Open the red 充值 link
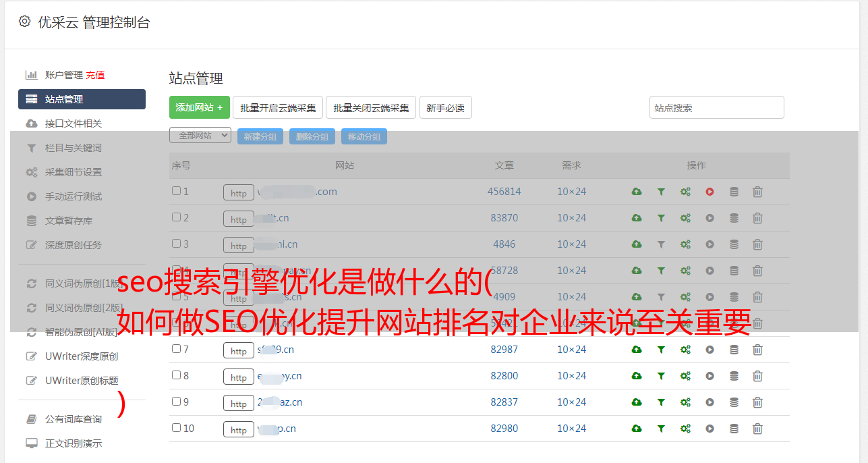Viewport: 868px width, 463px height. [95, 75]
